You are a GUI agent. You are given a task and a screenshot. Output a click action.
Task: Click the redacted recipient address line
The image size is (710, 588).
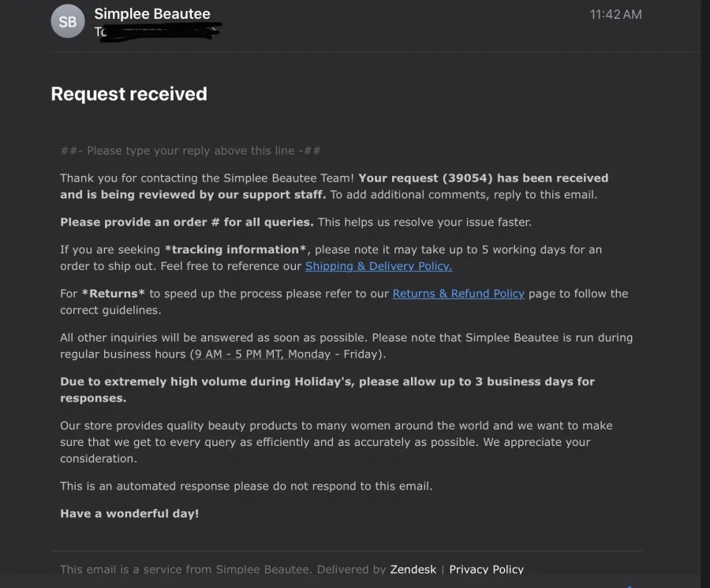pos(158,32)
